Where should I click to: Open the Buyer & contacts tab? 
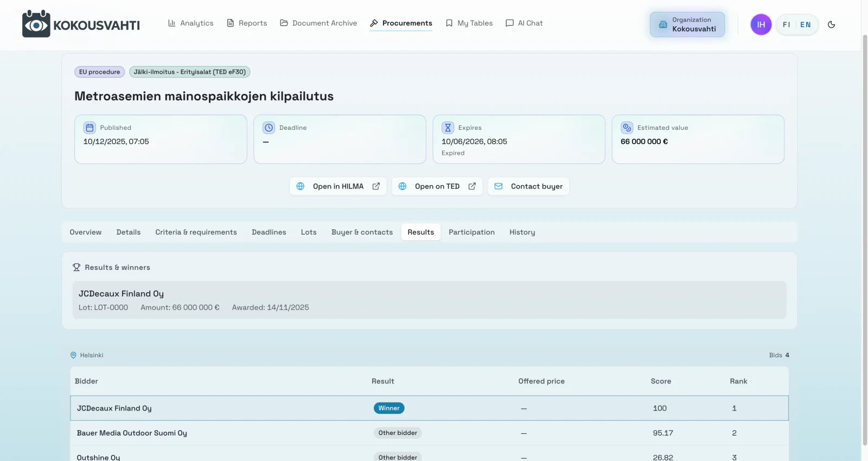pyautogui.click(x=362, y=232)
